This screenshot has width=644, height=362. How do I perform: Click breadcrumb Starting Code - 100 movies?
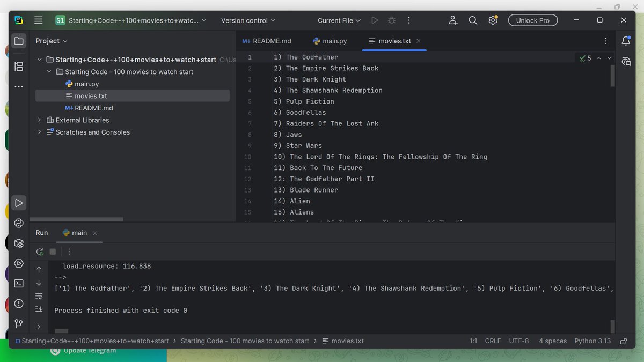point(245,341)
